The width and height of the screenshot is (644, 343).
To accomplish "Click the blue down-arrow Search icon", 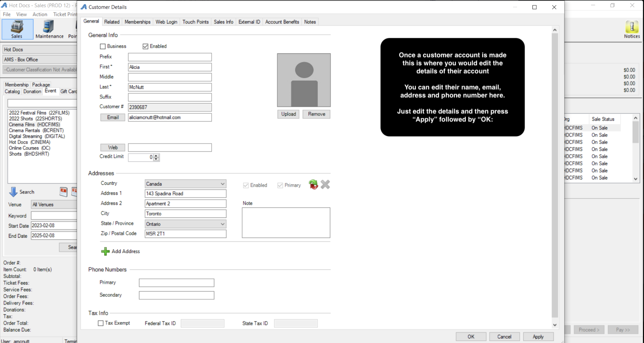I will pyautogui.click(x=13, y=192).
